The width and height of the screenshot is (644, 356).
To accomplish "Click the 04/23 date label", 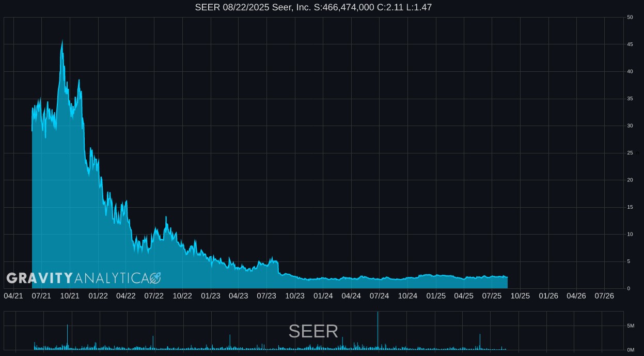I will [238, 296].
